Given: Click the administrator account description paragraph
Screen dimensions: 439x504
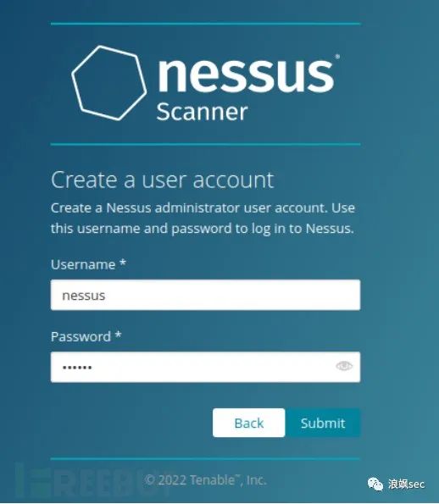Looking at the screenshot, I should 203,219.
